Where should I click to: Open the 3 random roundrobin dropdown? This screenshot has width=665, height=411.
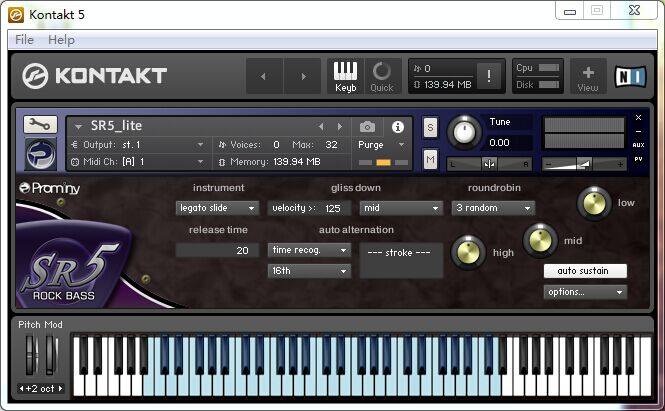point(493,208)
